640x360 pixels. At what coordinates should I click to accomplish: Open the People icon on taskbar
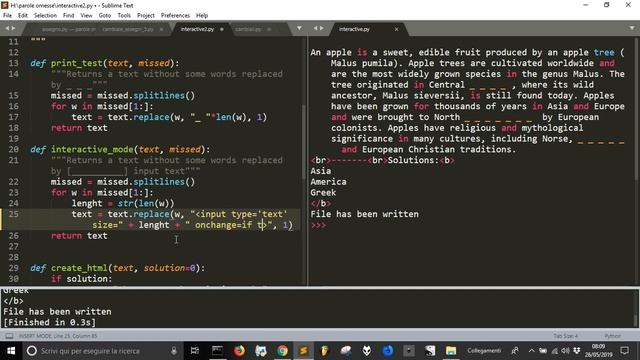click(x=515, y=351)
